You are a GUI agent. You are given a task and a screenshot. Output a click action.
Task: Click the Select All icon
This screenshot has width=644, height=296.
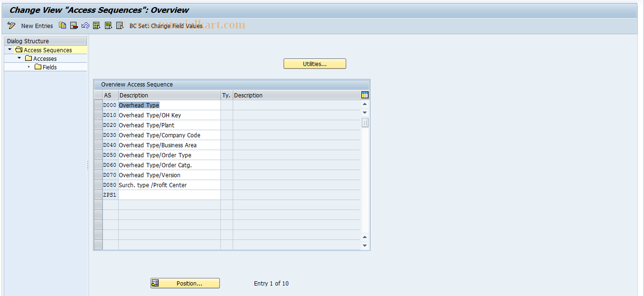click(x=96, y=26)
